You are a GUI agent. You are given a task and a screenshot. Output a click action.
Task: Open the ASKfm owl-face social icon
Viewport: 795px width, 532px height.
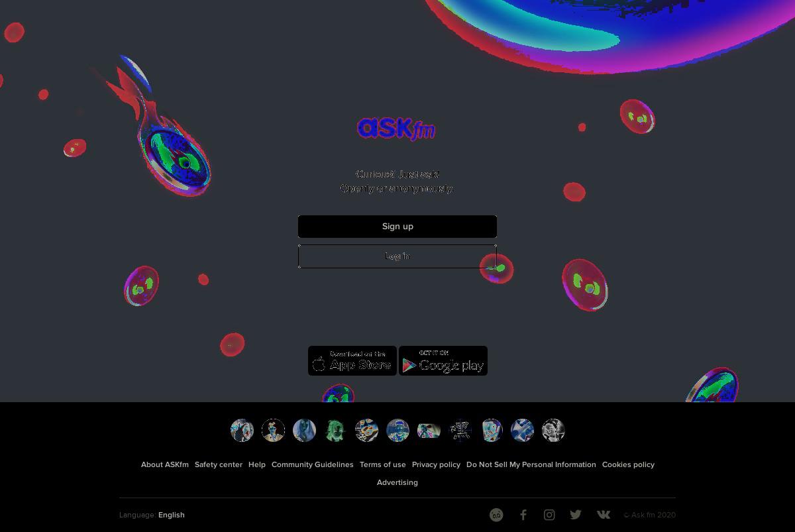[496, 515]
